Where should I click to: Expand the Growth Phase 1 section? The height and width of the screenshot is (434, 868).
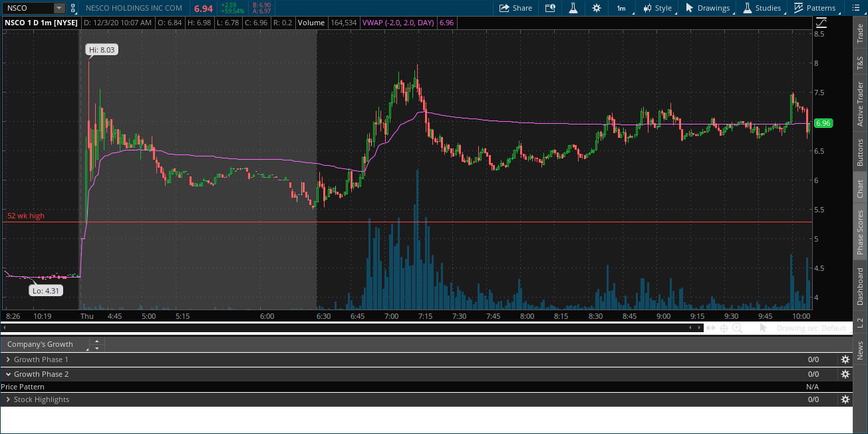coord(8,359)
